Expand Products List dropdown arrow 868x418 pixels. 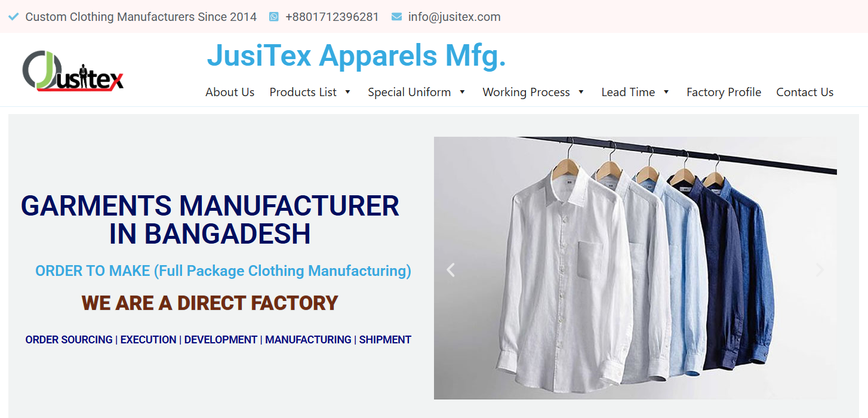click(x=347, y=92)
